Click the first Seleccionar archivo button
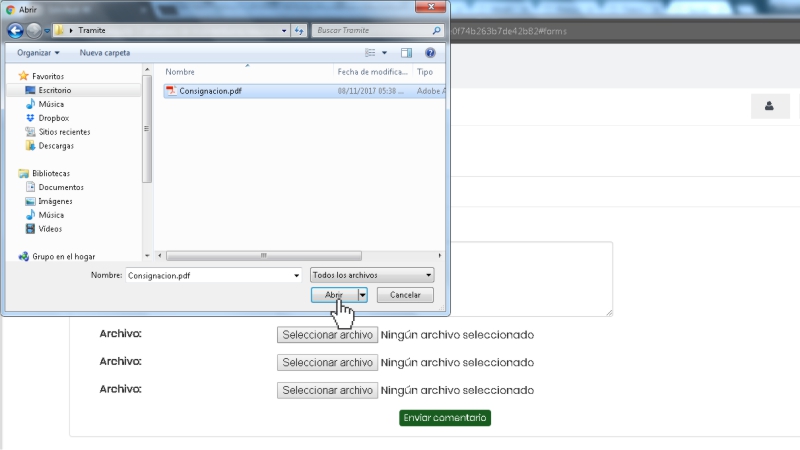The image size is (800, 450). coord(327,335)
